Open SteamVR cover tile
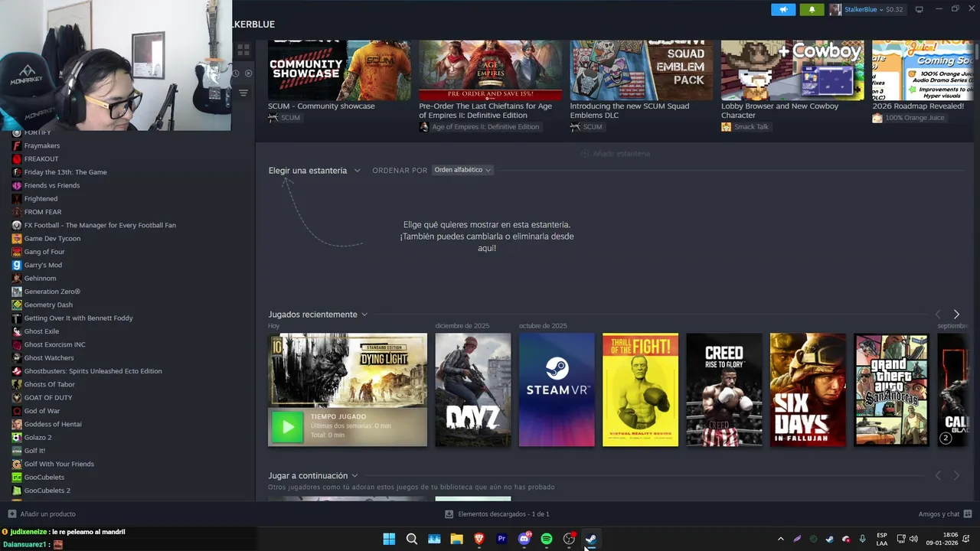980x551 pixels. (x=557, y=390)
